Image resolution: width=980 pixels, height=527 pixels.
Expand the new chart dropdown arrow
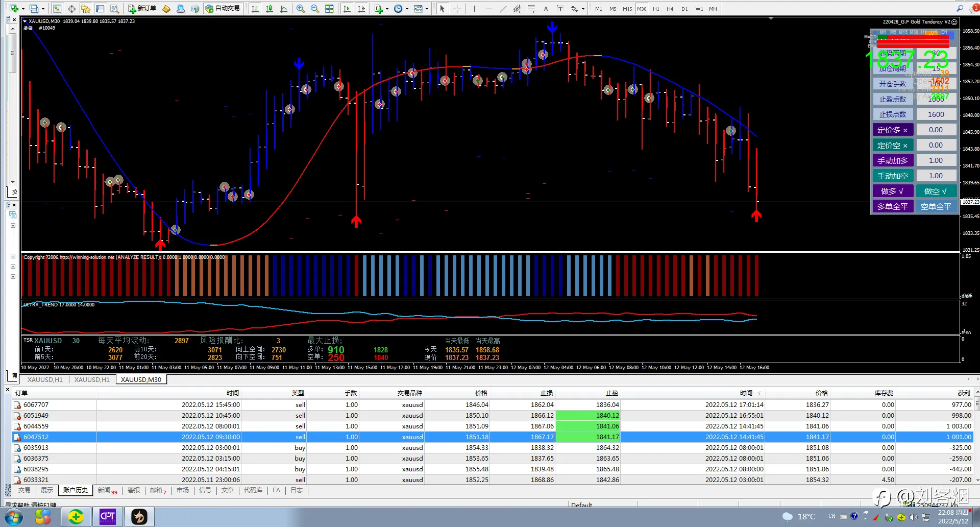(23, 9)
